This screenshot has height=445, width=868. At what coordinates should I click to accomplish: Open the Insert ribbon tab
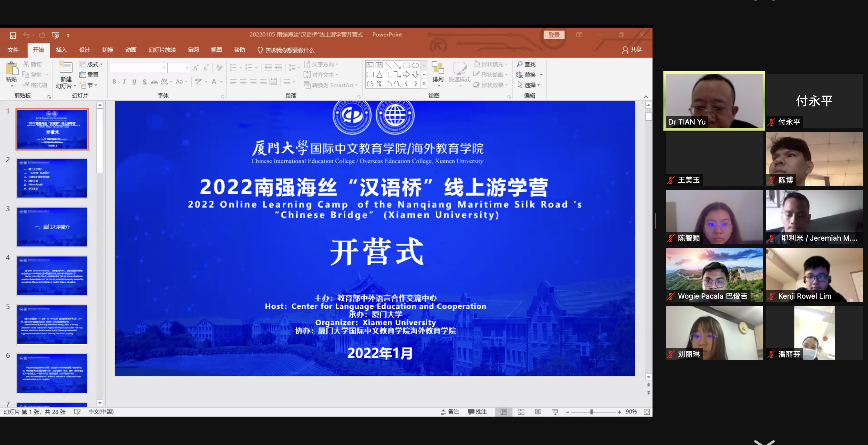coord(61,50)
